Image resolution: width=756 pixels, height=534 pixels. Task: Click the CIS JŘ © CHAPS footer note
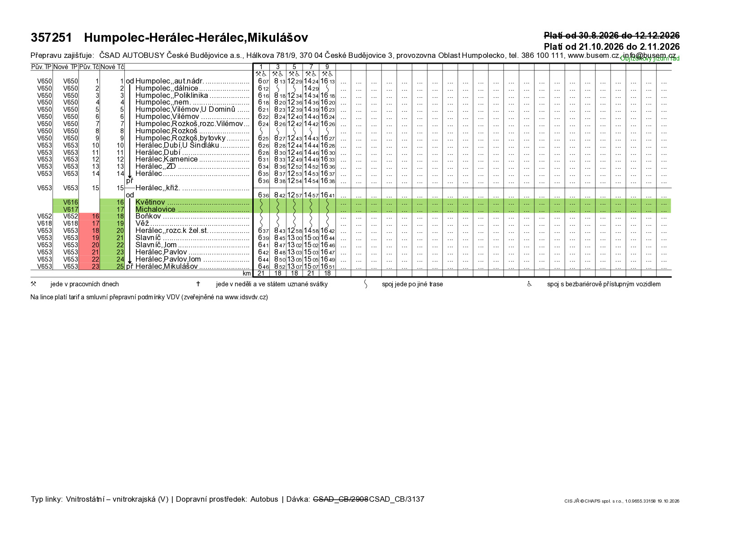click(622, 501)
